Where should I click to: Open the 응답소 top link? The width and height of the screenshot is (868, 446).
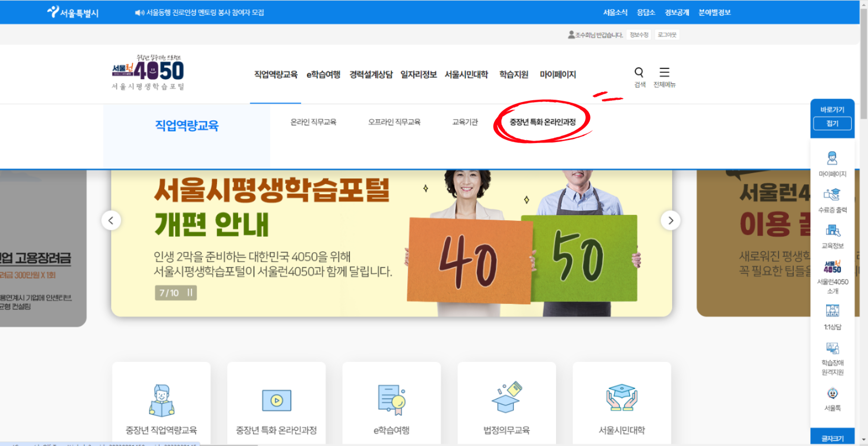click(646, 12)
